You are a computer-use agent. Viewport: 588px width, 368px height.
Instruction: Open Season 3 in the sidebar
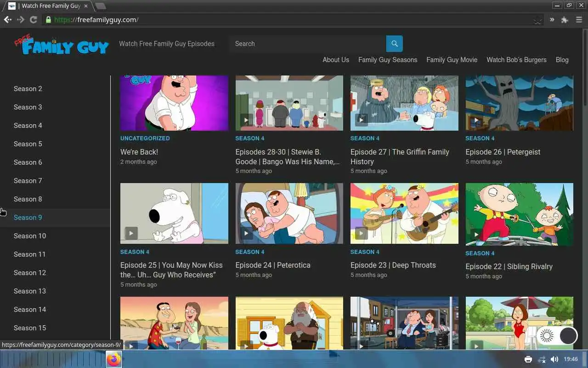click(28, 107)
